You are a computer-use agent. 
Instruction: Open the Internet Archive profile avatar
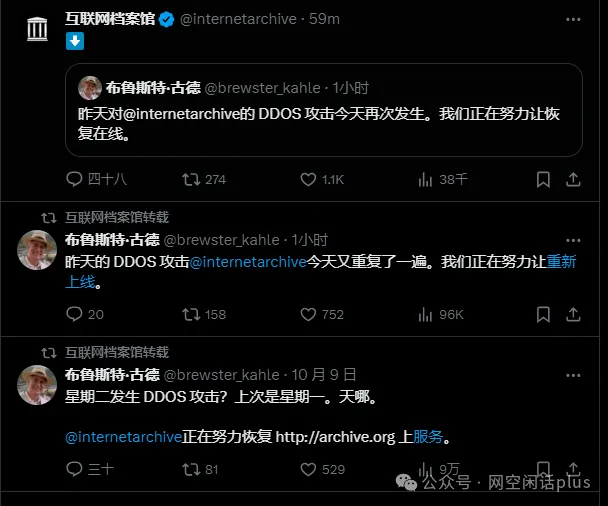pos(37,29)
